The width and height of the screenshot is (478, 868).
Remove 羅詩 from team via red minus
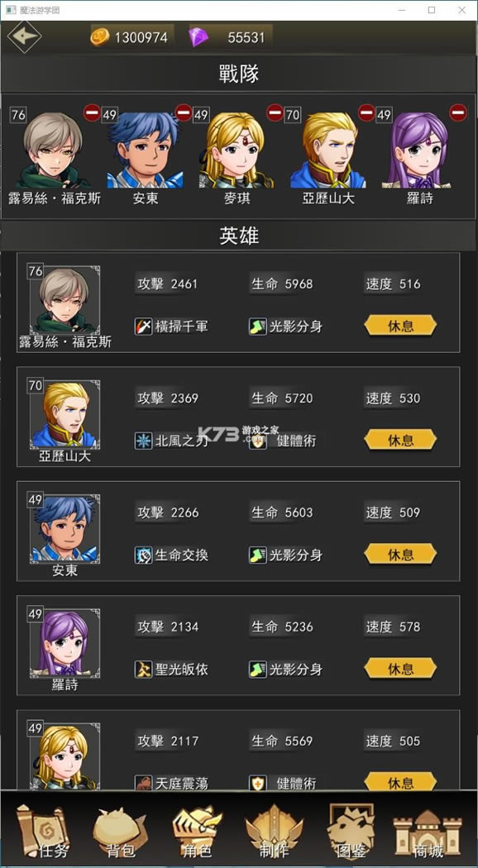click(457, 112)
